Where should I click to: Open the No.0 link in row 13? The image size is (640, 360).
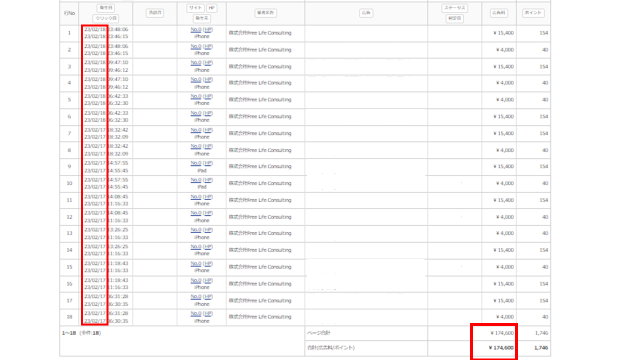[x=196, y=230]
